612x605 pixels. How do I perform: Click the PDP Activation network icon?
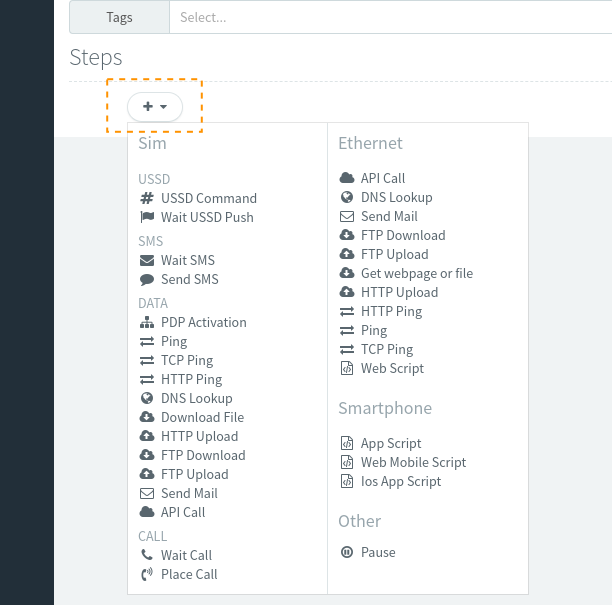tap(147, 322)
